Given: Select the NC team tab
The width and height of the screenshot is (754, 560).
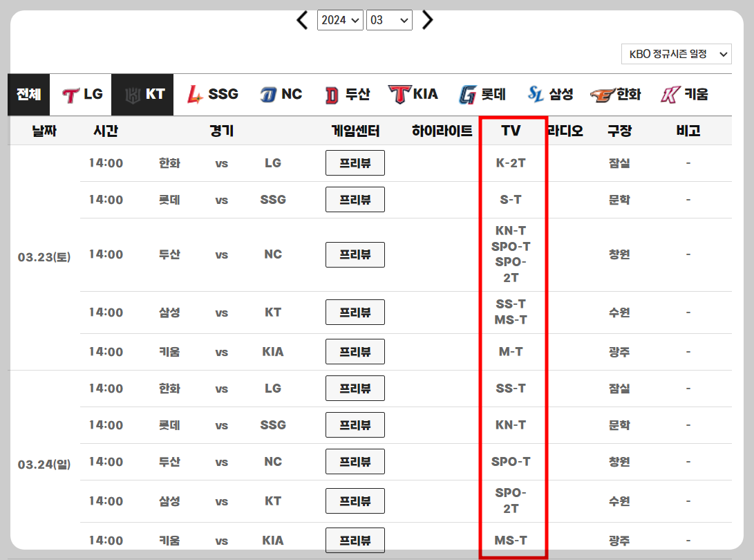Looking at the screenshot, I should 281,94.
